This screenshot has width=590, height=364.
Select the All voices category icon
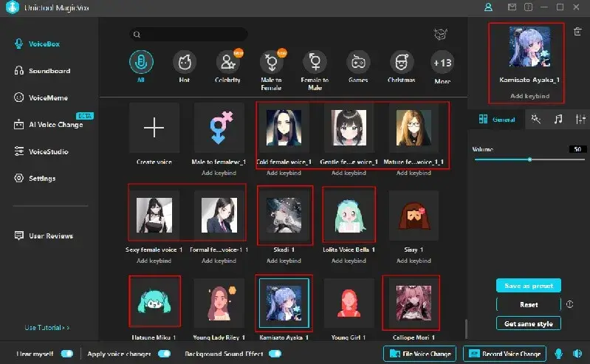(141, 62)
